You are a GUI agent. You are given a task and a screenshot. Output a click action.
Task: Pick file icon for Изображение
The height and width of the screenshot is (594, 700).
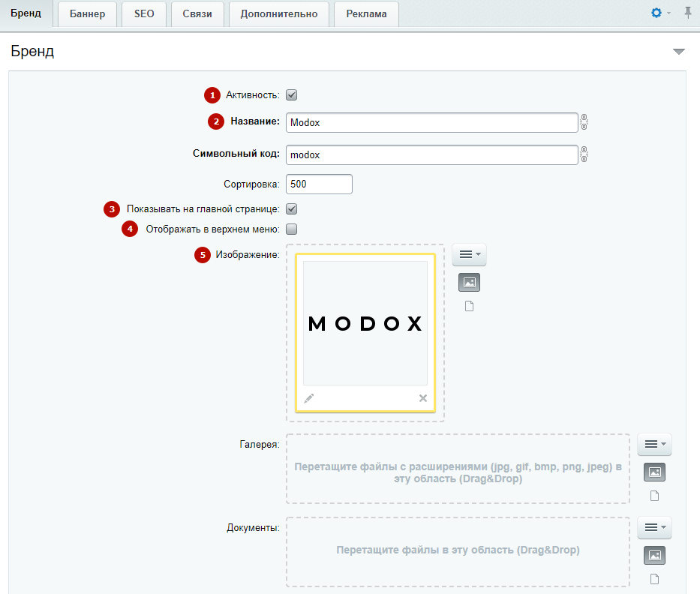[469, 306]
